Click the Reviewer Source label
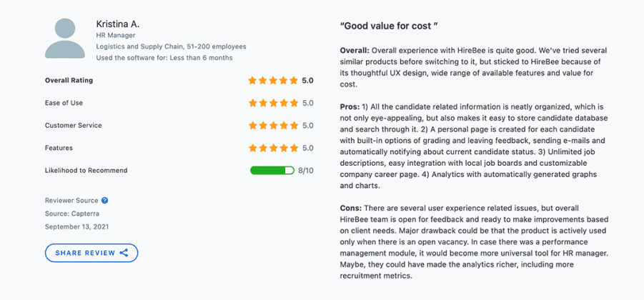This screenshot has width=644, height=300. (71, 201)
